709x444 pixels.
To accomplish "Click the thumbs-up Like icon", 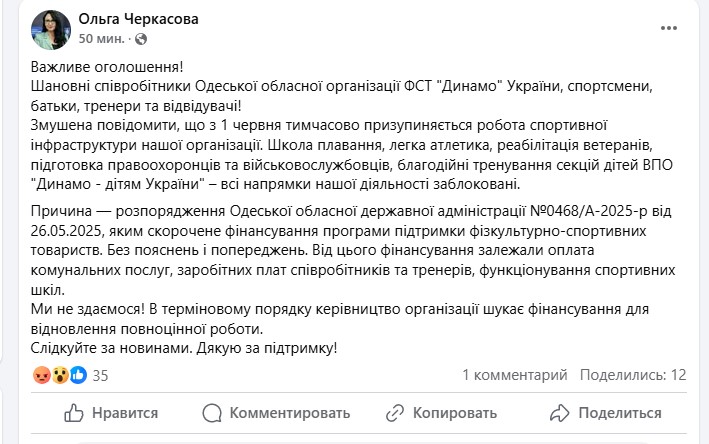I will [73, 412].
